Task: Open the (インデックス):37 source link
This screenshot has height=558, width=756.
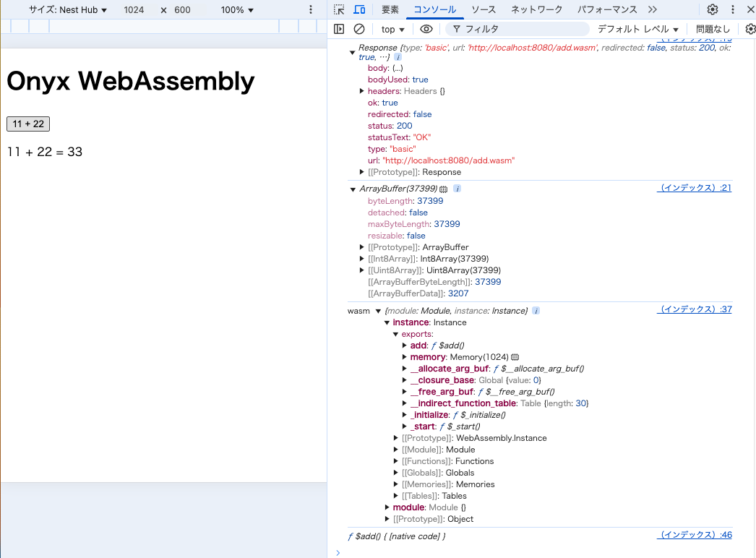Action: point(694,309)
